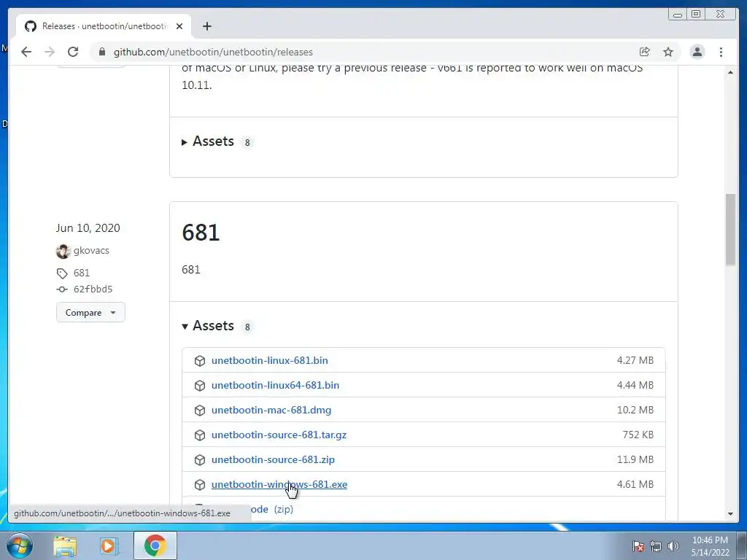Download unetbootin-mac-681.dmg

click(271, 410)
